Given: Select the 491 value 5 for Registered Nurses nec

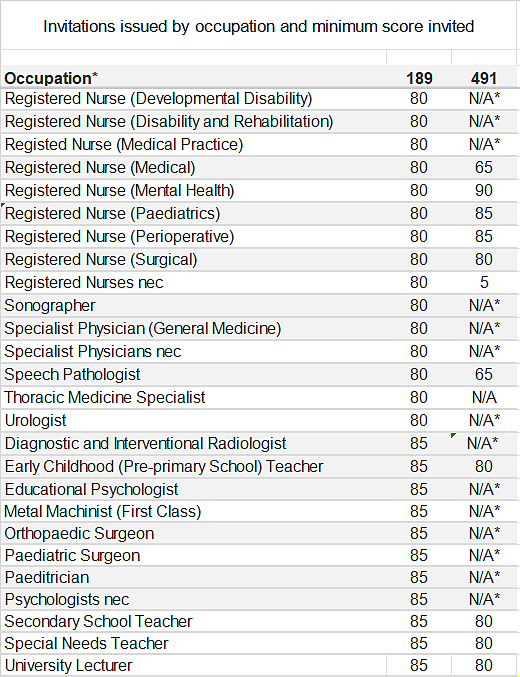Looking at the screenshot, I should [x=484, y=282].
